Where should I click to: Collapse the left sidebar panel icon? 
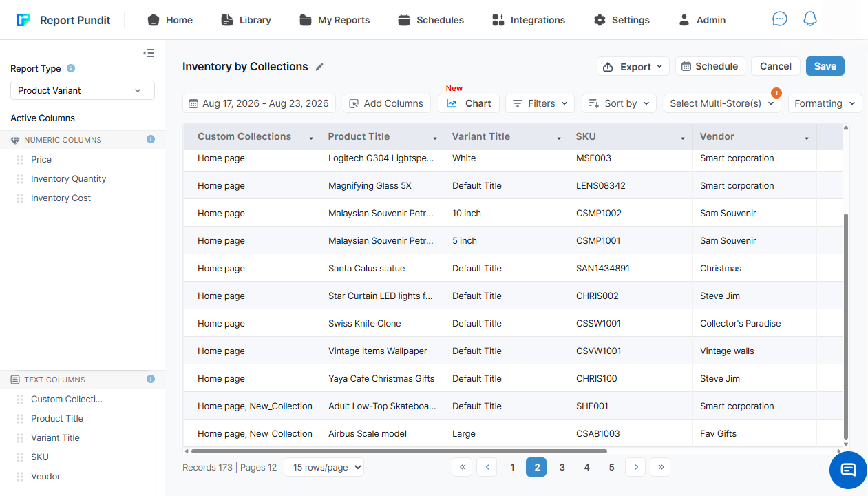tap(149, 53)
